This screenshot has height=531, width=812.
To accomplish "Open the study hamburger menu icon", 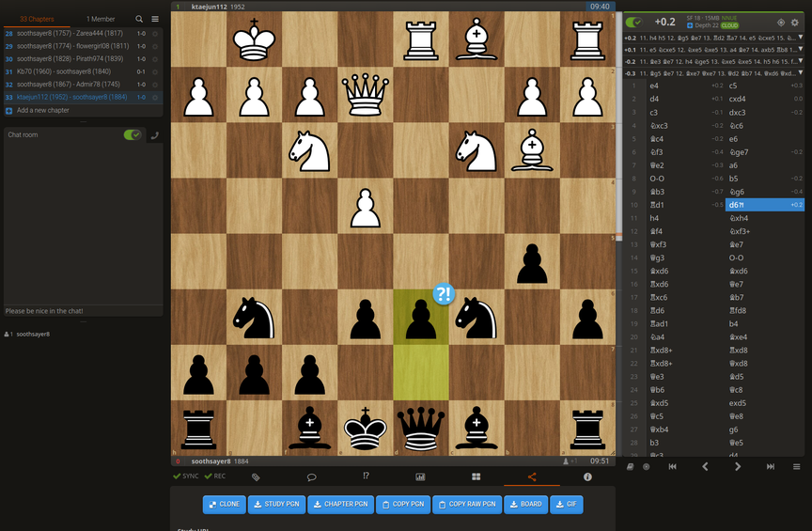I will pyautogui.click(x=155, y=19).
